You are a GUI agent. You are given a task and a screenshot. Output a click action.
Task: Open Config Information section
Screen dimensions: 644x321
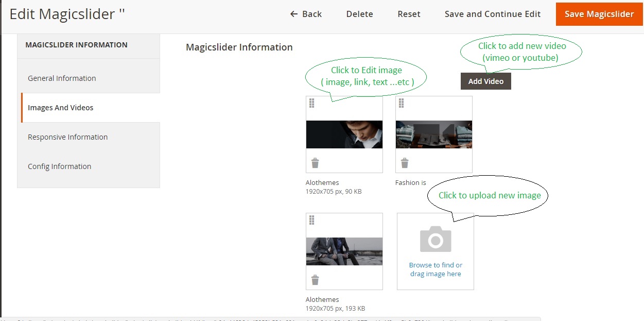click(59, 166)
